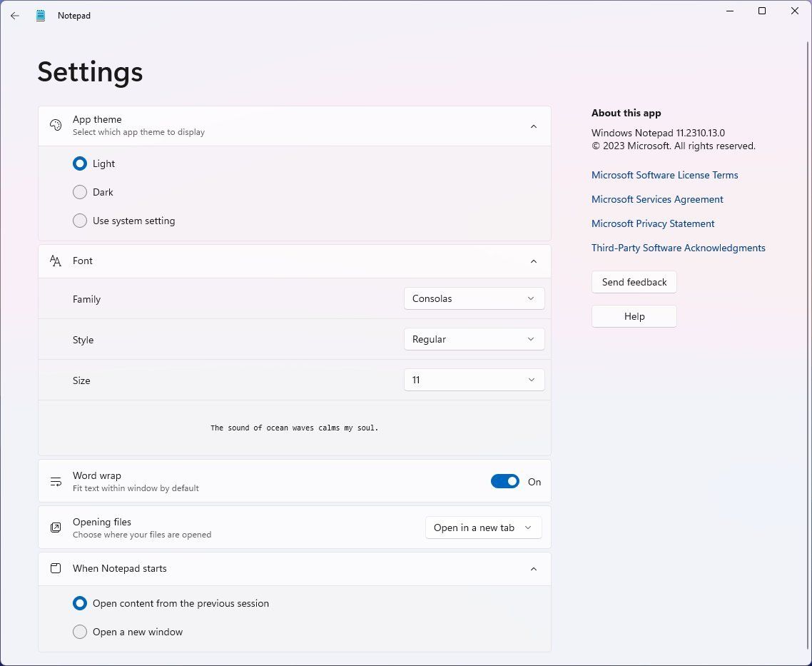
Task: Turn off the Word wrap toggle
Action: 505,482
